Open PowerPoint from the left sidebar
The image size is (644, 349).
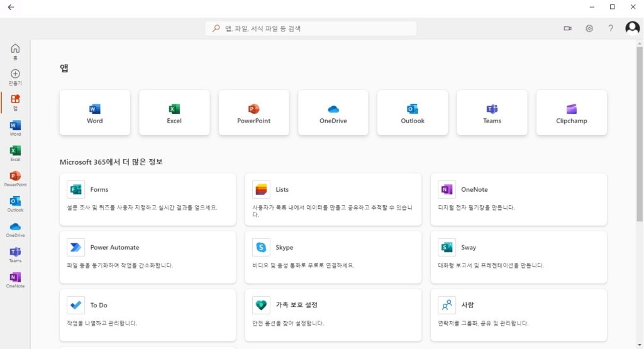[15, 179]
